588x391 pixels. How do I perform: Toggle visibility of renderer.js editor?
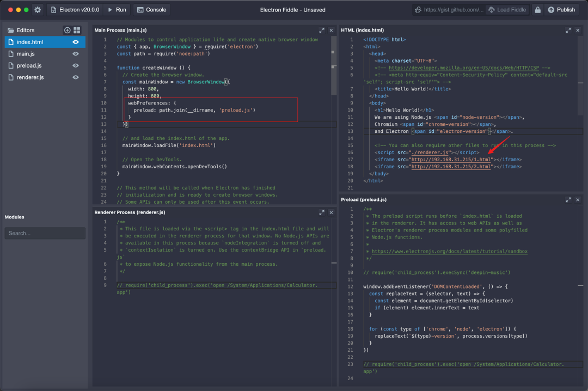75,77
